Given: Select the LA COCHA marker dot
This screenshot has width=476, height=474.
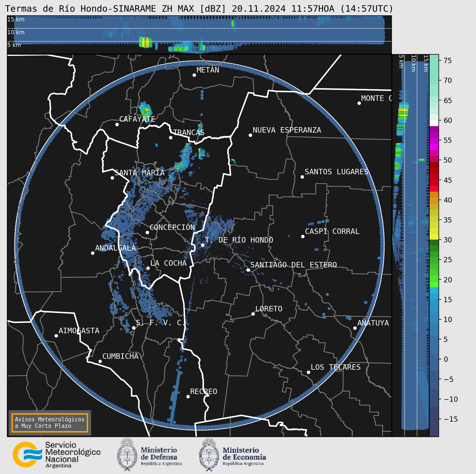Looking at the screenshot, I should 148,268.
